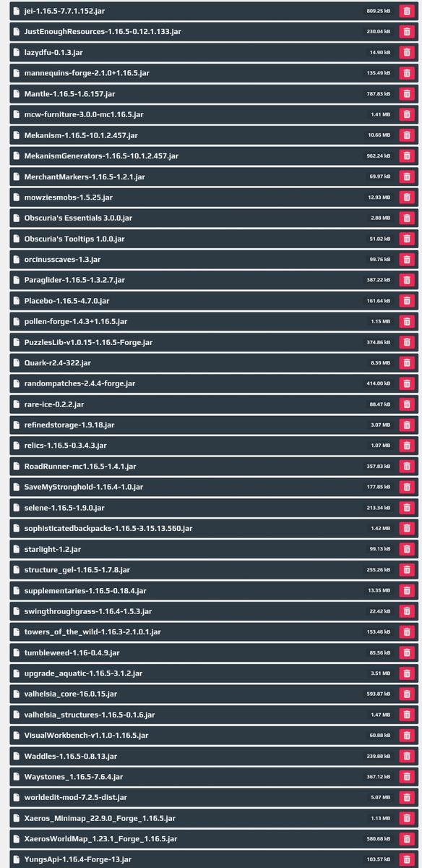This screenshot has height=868, width=422.
Task: Remove mowziesmobs-1.5.25.jar using its trash button
Action: (x=407, y=197)
